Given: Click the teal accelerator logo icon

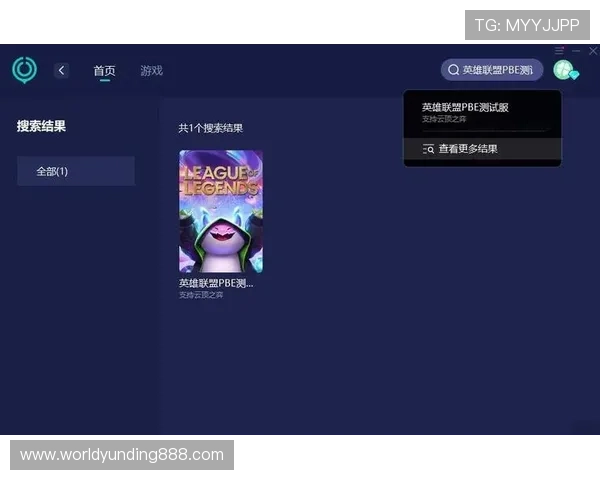Looking at the screenshot, I should [24, 70].
